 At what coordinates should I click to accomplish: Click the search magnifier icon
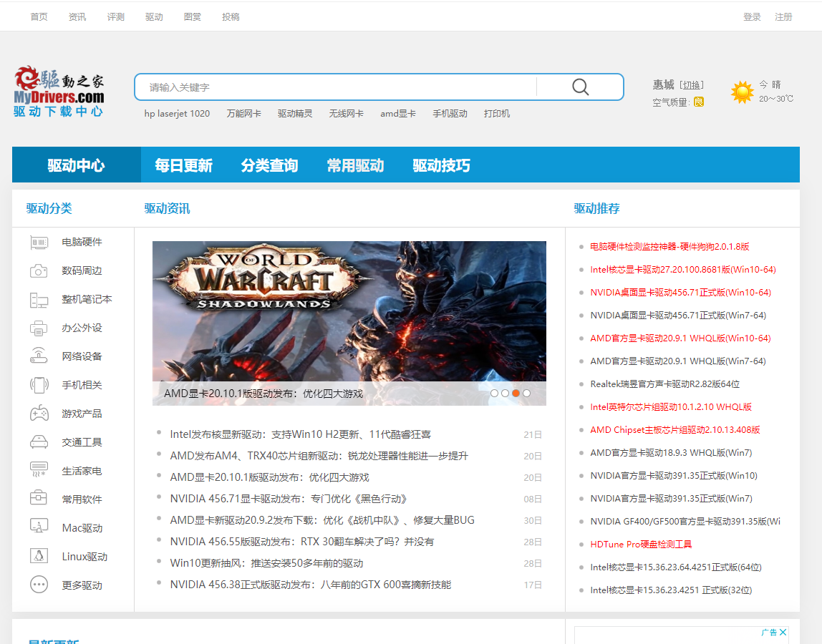tap(579, 87)
